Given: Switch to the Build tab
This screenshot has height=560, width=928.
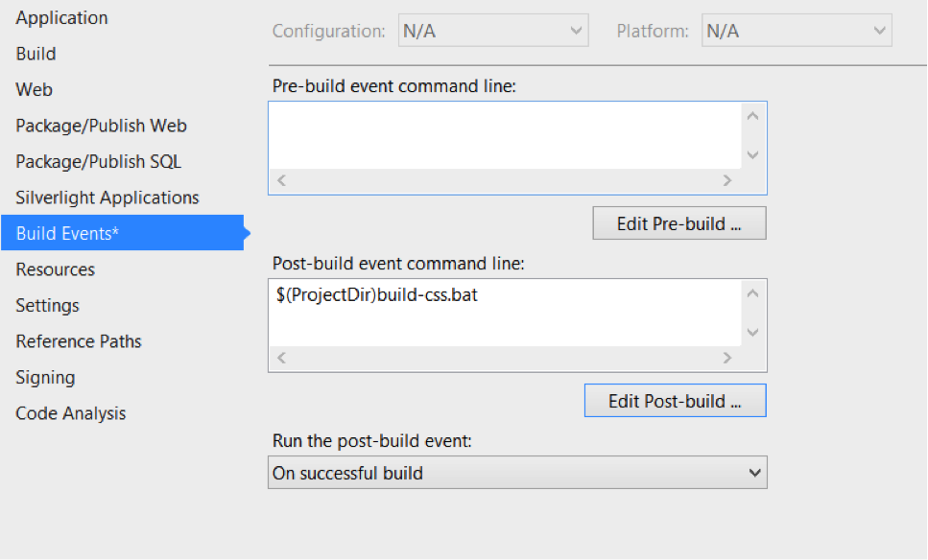Looking at the screenshot, I should 36,54.
